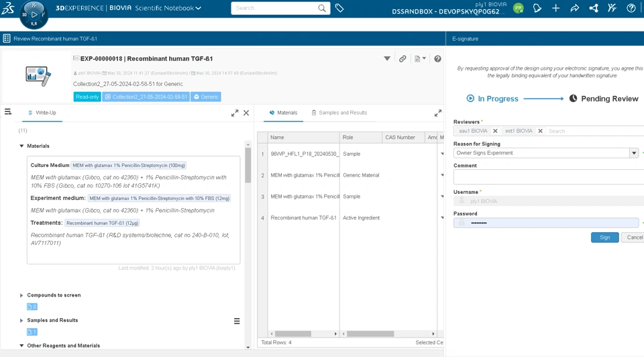The image size is (644, 357).
Task: Click the Recombinant human TGF-ß1 (12µg) chip
Action: pyautogui.click(x=102, y=223)
